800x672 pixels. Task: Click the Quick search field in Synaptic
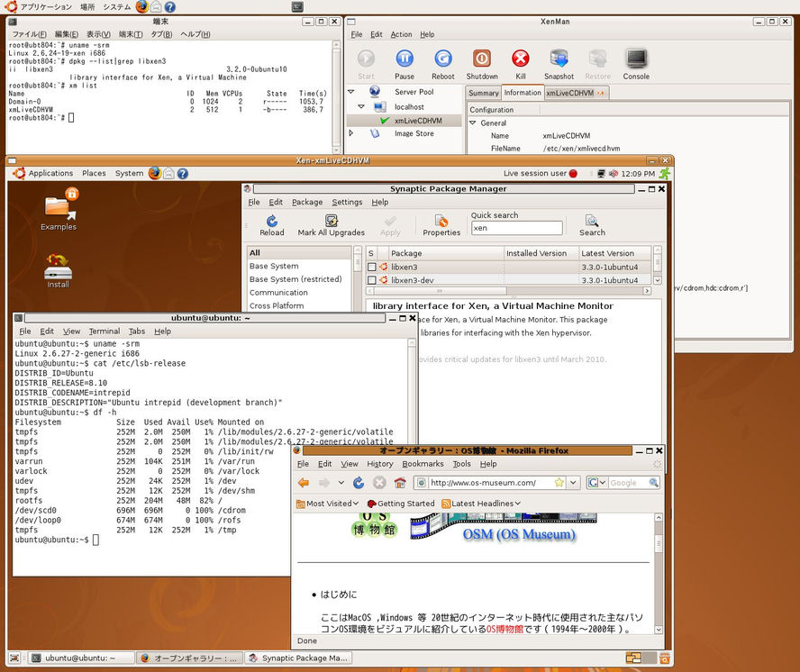(516, 228)
